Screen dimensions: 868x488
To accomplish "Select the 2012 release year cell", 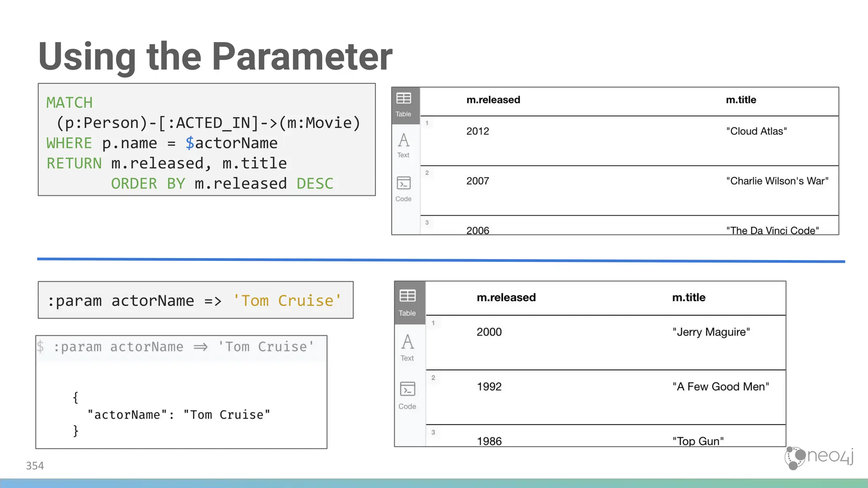I will 478,131.
